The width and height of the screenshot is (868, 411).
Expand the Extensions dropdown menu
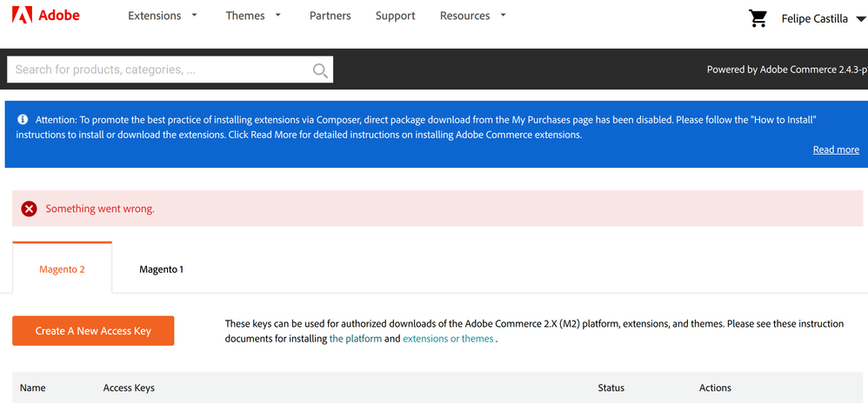[163, 16]
